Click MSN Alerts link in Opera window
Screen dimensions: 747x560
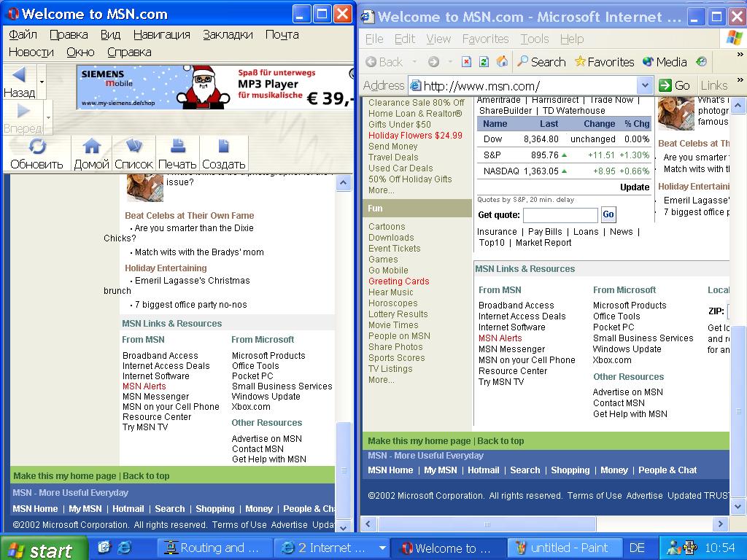coord(144,386)
